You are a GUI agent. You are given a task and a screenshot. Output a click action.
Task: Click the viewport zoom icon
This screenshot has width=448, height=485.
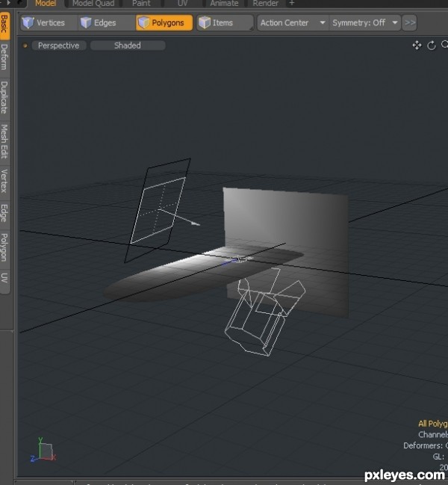pyautogui.click(x=444, y=45)
